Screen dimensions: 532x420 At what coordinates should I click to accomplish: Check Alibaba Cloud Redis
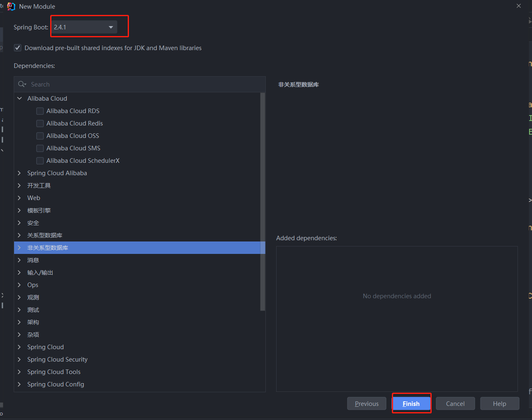click(x=40, y=123)
